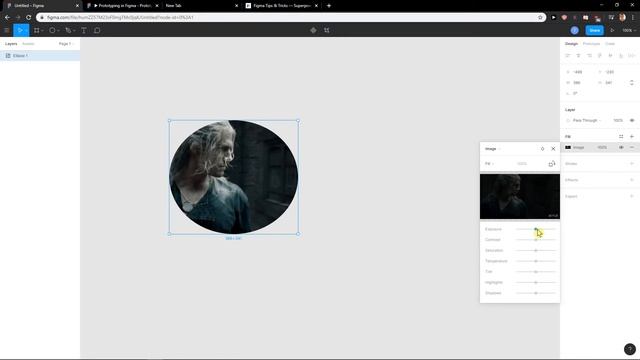Click the user avatar in Figma toolbar
Screen dimensions: 640x360
point(574,30)
